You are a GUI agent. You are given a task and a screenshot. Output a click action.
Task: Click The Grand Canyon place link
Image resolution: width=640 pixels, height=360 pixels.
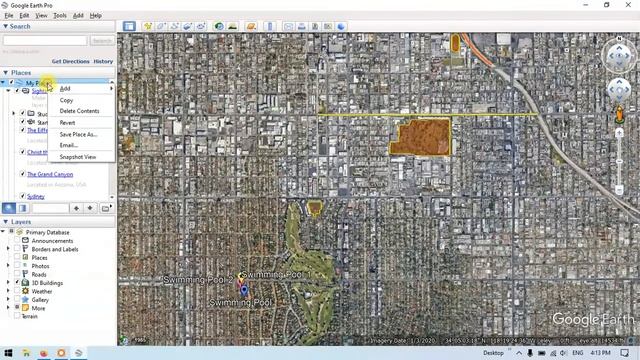point(50,174)
